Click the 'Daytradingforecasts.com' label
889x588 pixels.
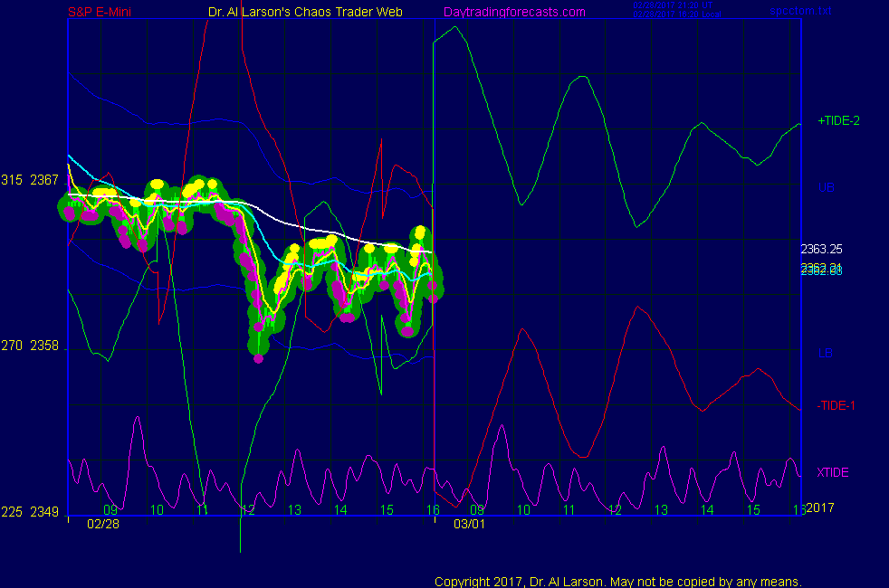tap(514, 12)
